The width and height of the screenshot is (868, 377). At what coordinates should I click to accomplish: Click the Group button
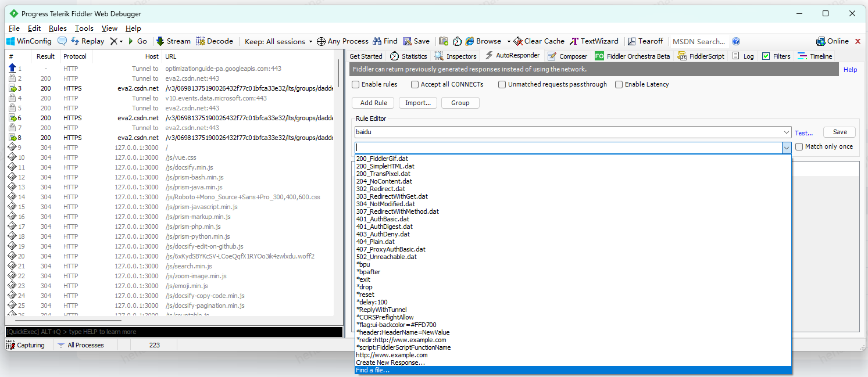(x=460, y=103)
